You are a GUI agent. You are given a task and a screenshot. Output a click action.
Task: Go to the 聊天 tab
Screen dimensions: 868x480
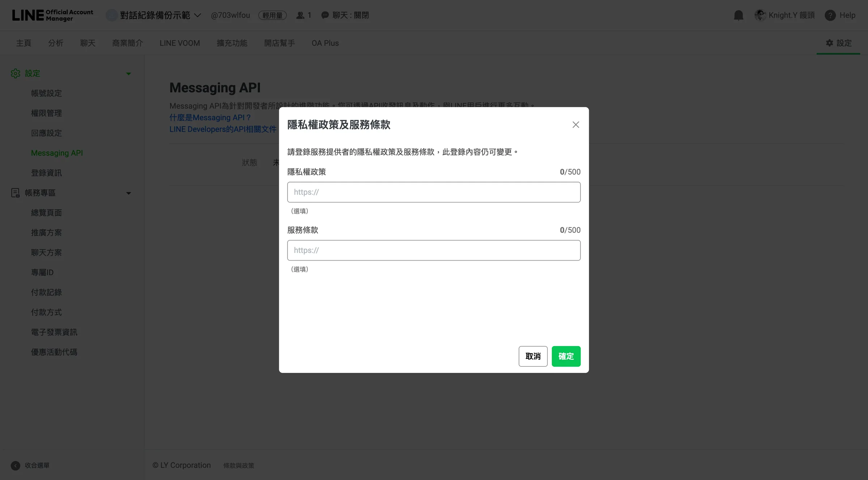point(88,43)
